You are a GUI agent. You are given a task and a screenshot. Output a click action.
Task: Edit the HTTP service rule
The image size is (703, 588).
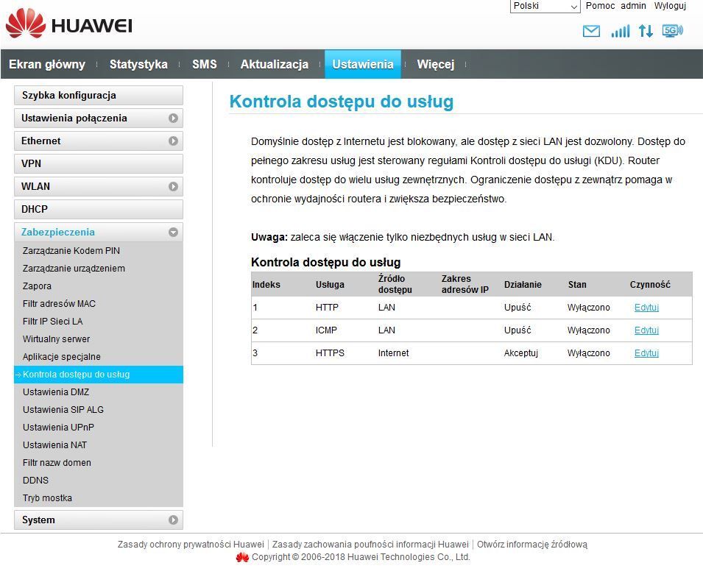point(646,308)
